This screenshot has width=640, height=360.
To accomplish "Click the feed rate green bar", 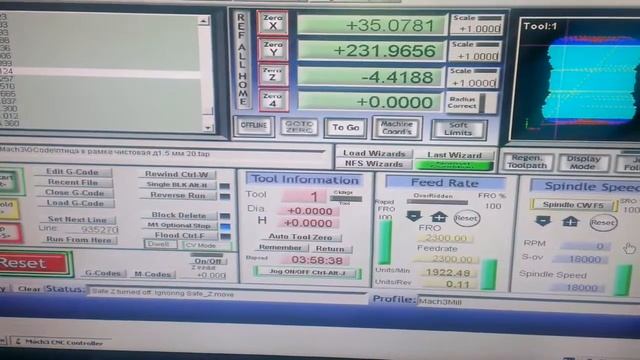I will tap(489, 274).
